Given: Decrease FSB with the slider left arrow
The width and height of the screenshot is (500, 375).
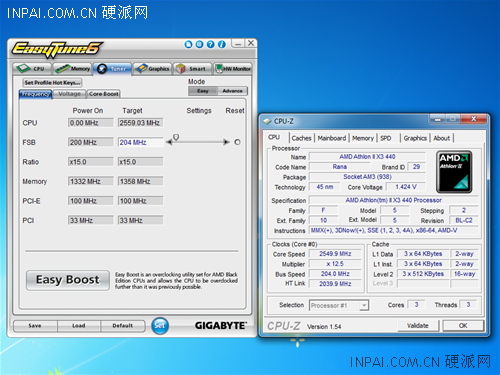Looking at the screenshot, I should (x=169, y=142).
